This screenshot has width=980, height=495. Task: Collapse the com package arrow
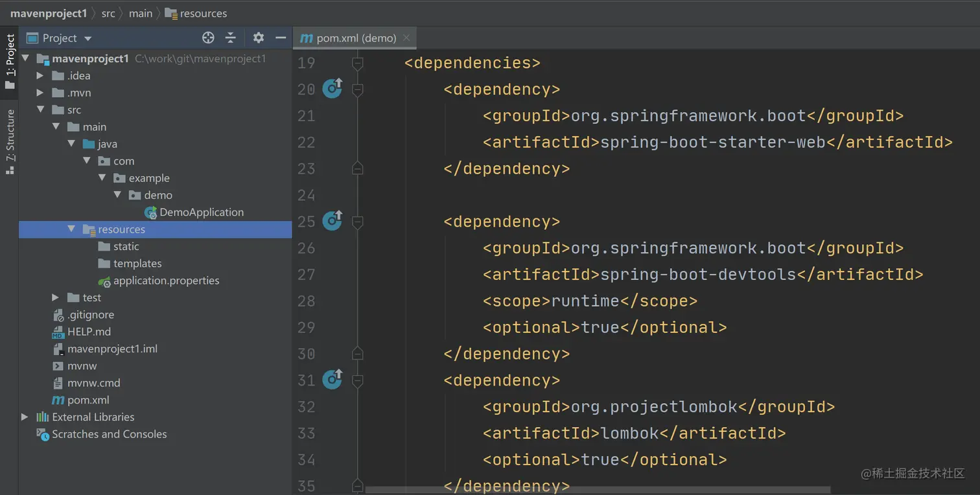click(x=87, y=161)
